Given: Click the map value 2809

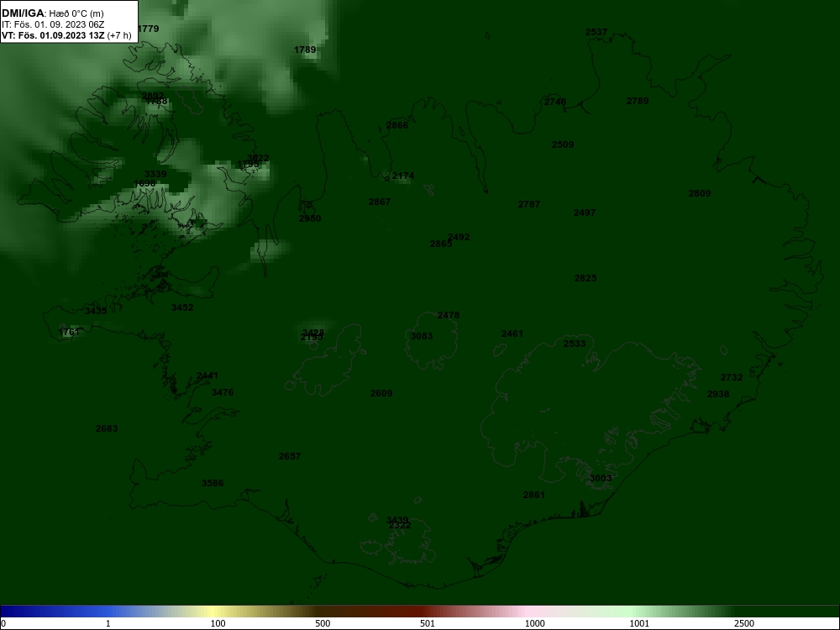Looking at the screenshot, I should pyautogui.click(x=700, y=193).
